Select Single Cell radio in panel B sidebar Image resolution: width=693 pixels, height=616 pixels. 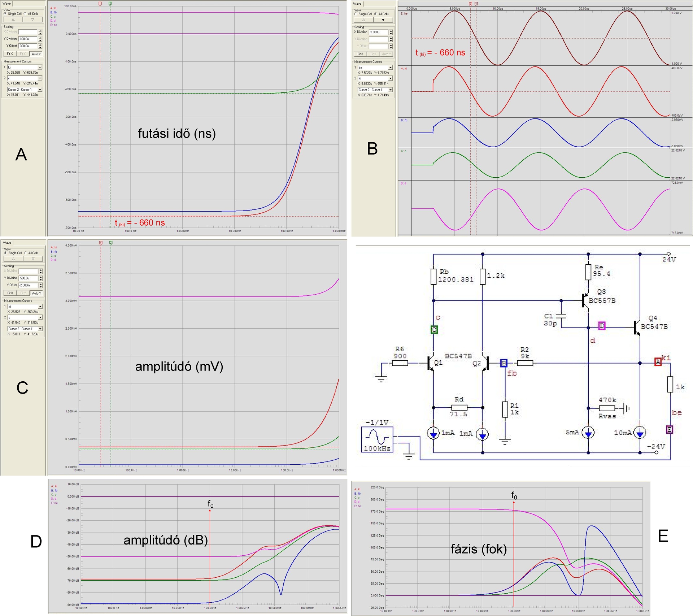[356, 14]
